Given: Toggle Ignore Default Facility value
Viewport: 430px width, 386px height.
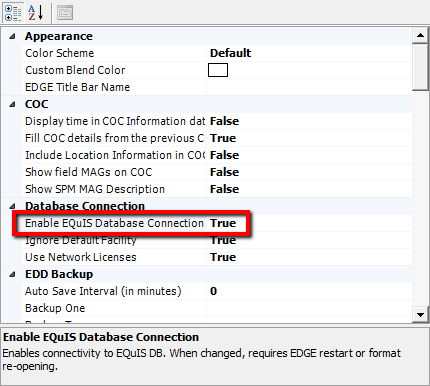Looking at the screenshot, I should click(309, 240).
